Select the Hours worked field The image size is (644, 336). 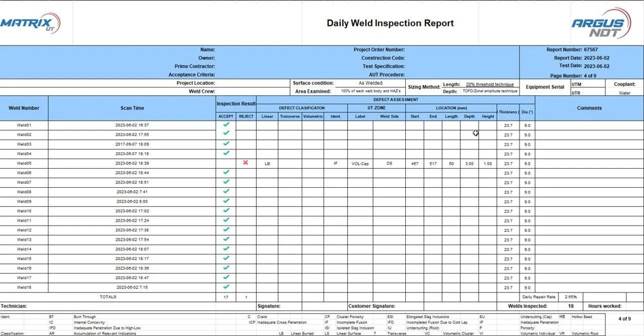pos(604,306)
